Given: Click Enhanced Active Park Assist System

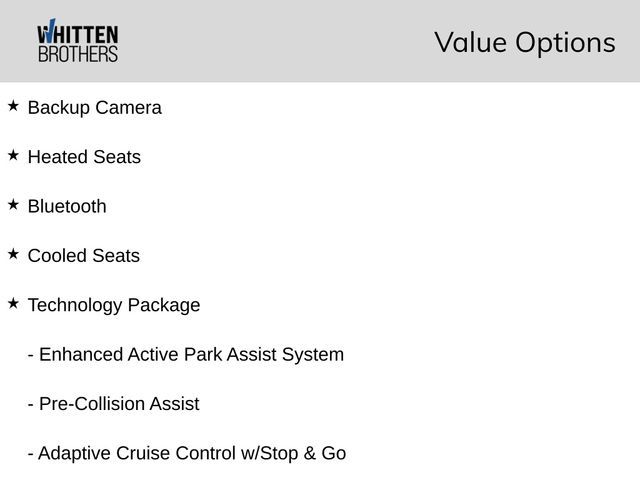Looking at the screenshot, I should (x=186, y=355).
